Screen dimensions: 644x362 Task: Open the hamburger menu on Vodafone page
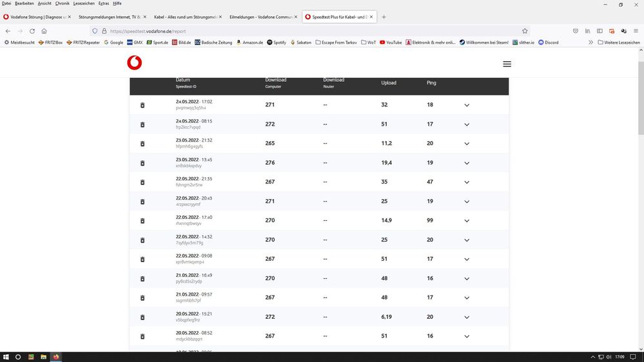pyautogui.click(x=507, y=64)
